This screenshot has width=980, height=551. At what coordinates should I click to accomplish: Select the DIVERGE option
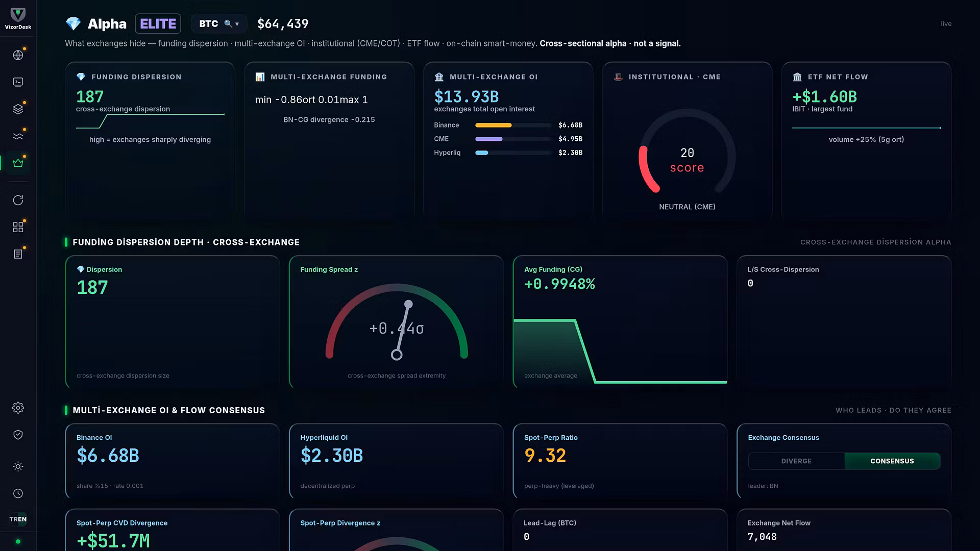[x=796, y=461]
